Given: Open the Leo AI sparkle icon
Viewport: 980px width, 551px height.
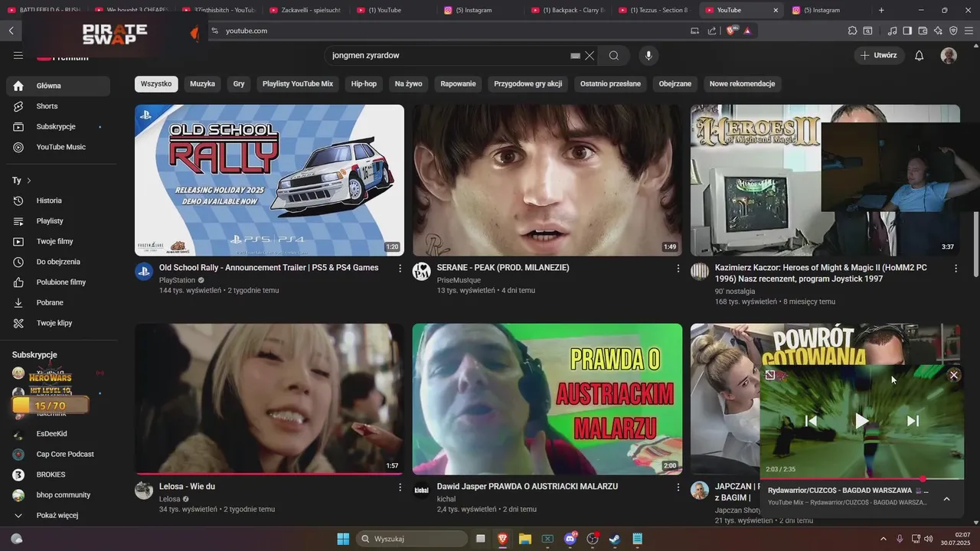Looking at the screenshot, I should (938, 31).
